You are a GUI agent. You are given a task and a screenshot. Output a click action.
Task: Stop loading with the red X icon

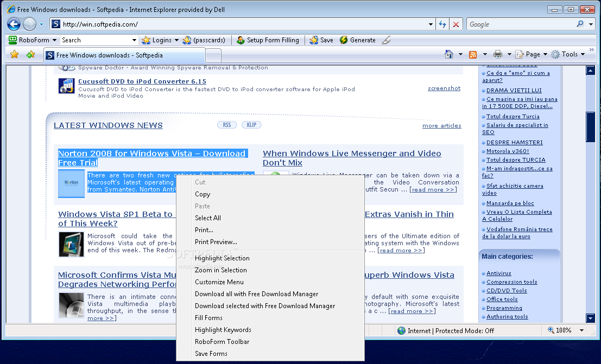pyautogui.click(x=456, y=24)
